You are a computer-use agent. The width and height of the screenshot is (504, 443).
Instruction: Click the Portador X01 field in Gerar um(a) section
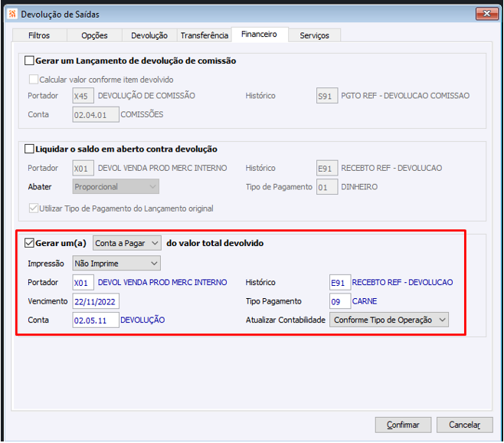pos(83,283)
